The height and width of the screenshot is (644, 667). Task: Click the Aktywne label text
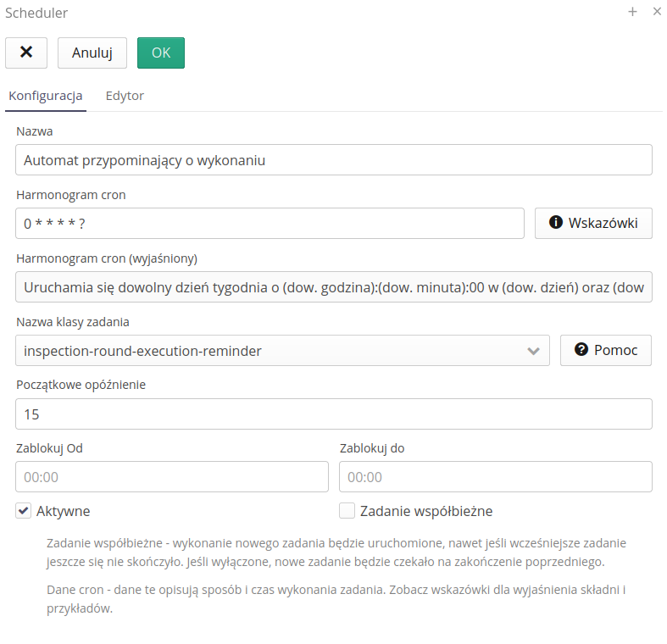[x=64, y=511]
